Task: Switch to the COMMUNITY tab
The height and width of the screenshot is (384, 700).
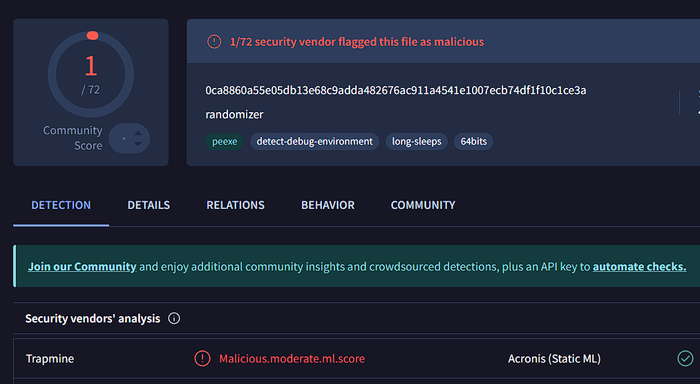Action: coord(423,205)
